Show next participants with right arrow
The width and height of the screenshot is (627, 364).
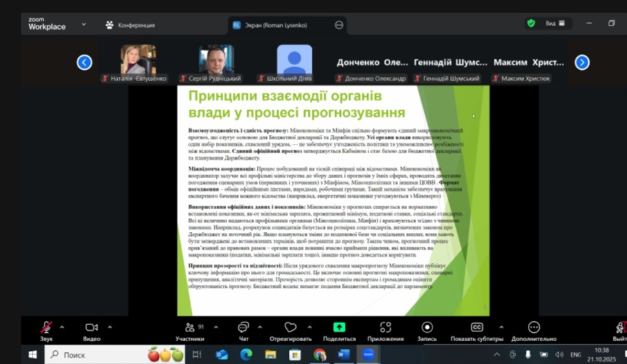click(582, 62)
